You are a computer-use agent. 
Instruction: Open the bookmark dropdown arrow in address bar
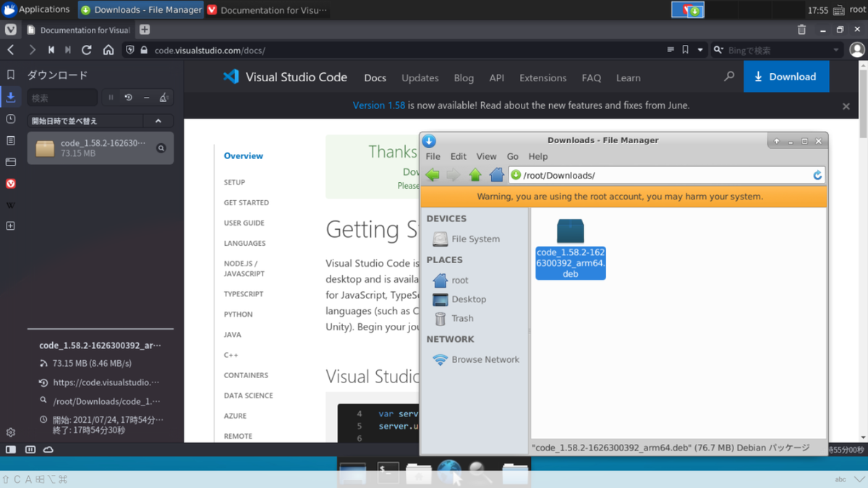[x=700, y=50]
